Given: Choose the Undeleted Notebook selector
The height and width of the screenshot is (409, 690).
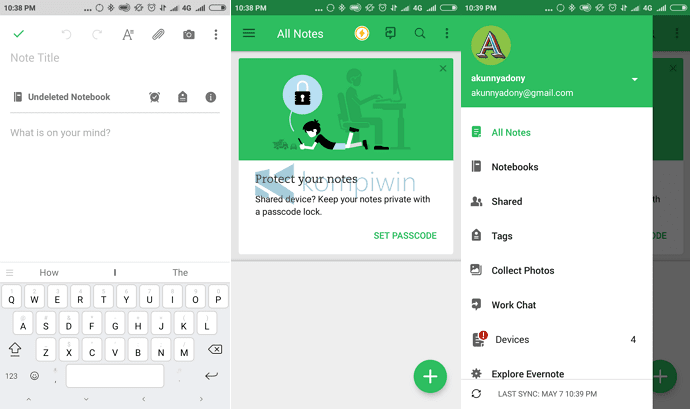Looking at the screenshot, I should click(x=62, y=97).
